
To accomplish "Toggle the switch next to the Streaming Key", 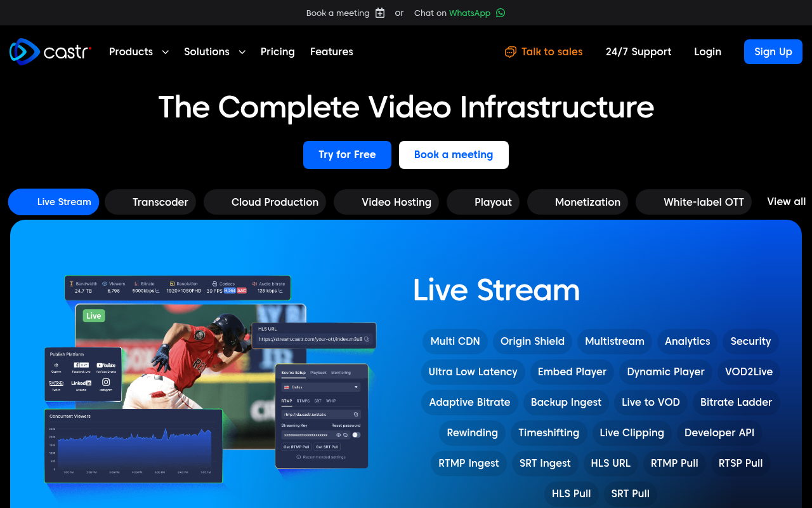I will [356, 435].
